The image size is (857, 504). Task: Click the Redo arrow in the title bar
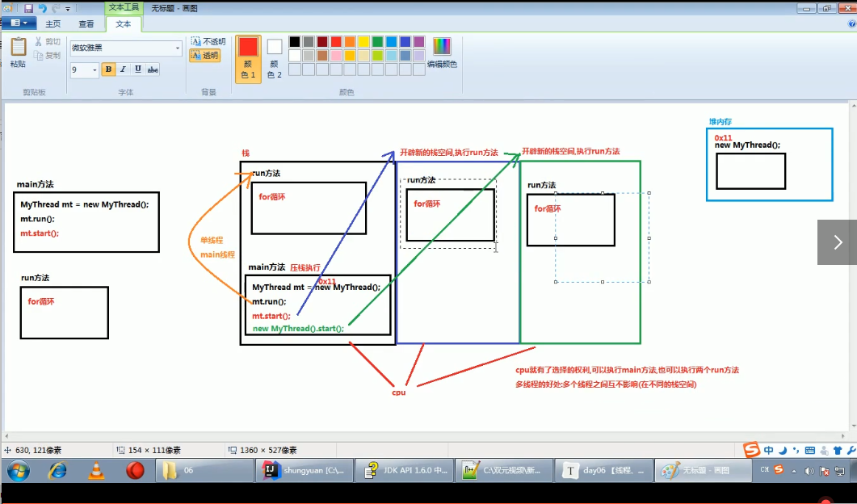(x=55, y=8)
